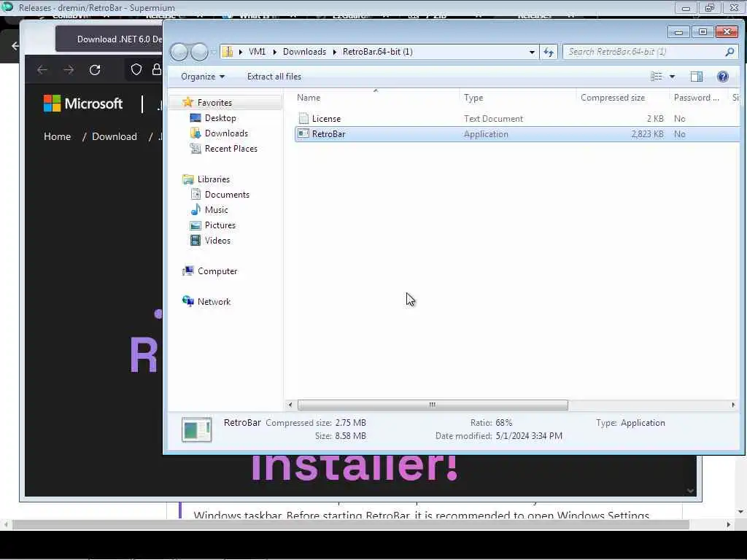Viewport: 747px width, 560px height.
Task: Expand the view options dropdown arrow
Action: click(672, 76)
